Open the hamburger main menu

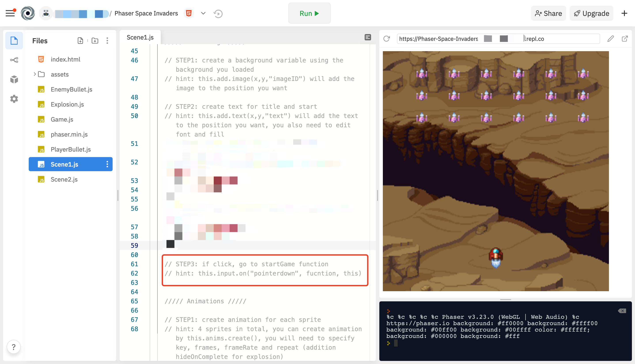pyautogui.click(x=10, y=13)
